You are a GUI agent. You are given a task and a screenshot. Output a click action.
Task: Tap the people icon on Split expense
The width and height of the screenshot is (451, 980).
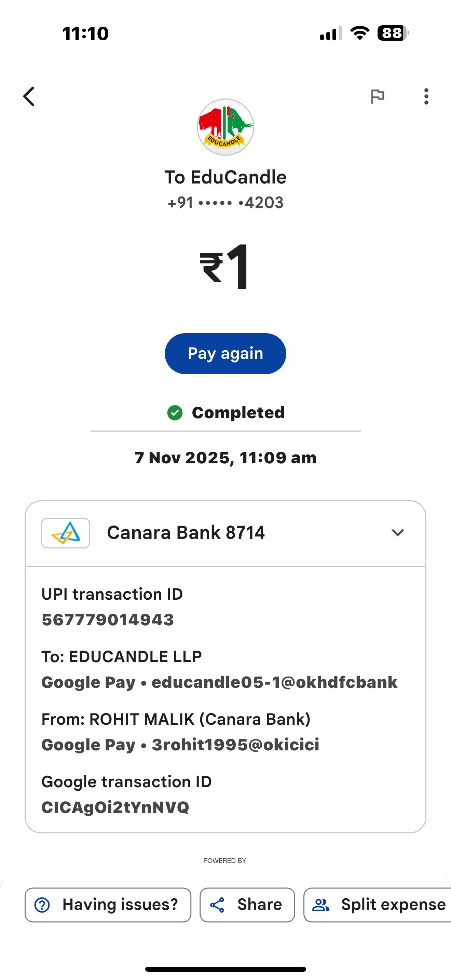321,905
